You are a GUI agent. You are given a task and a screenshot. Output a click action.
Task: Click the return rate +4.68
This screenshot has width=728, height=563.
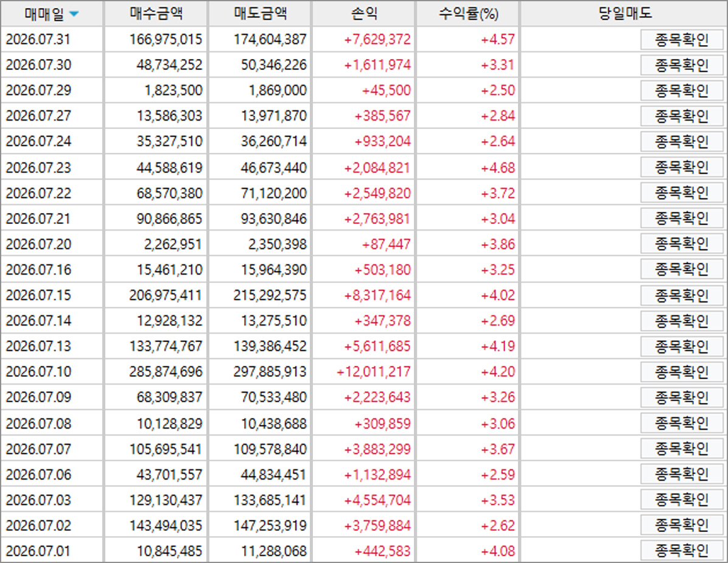498,167
